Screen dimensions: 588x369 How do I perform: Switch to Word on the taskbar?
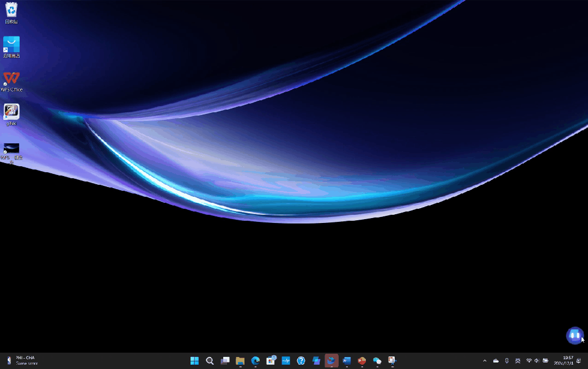(347, 361)
